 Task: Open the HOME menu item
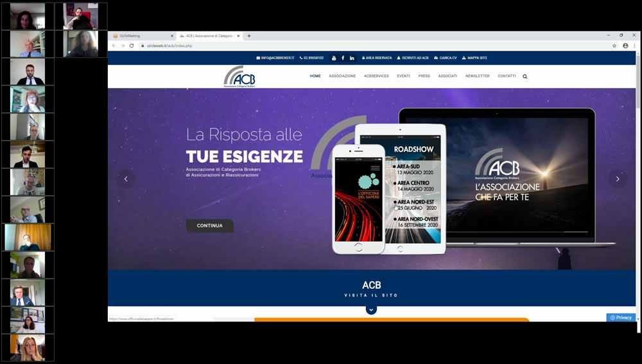(x=315, y=76)
